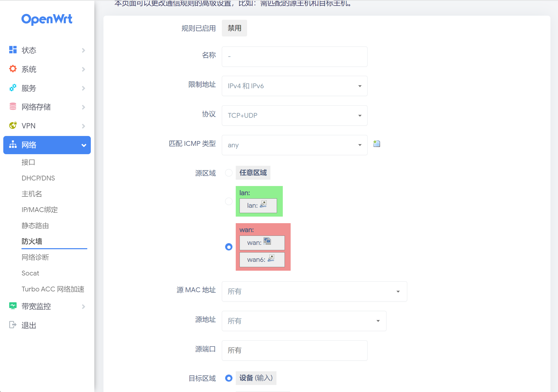Click the 服务 gears icon

pos(13,88)
